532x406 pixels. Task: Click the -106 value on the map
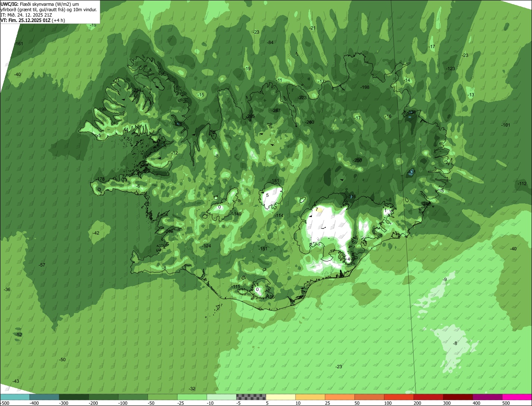pyautogui.click(x=270, y=296)
